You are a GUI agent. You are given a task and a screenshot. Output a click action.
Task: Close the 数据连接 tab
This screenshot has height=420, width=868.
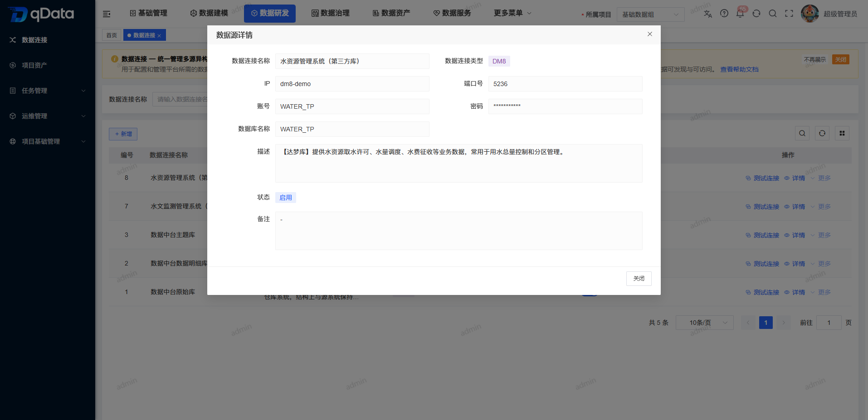pyautogui.click(x=159, y=36)
